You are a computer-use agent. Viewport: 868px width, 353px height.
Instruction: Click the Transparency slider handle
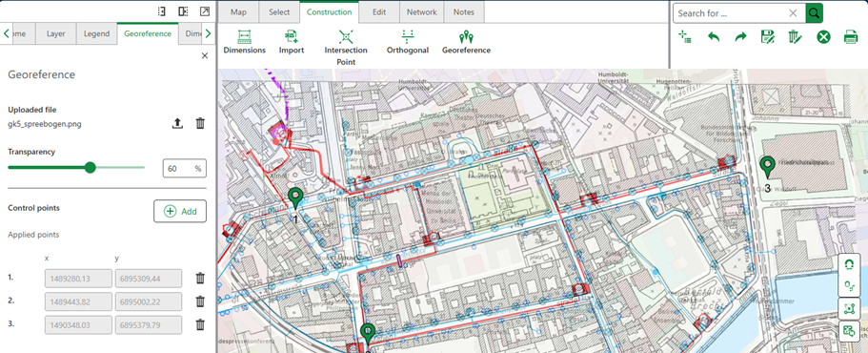click(91, 167)
